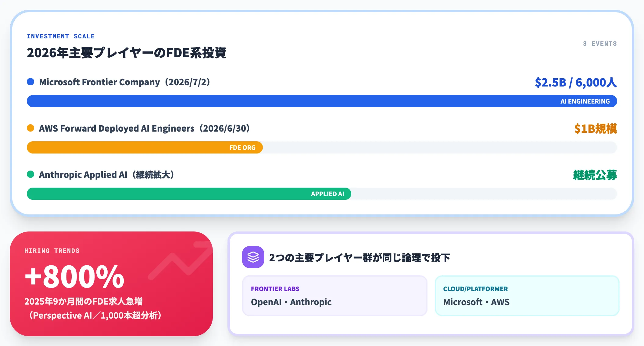Viewport: 644px width, 346px height.
Task: Click the $1B規模 value
Action: click(596, 129)
